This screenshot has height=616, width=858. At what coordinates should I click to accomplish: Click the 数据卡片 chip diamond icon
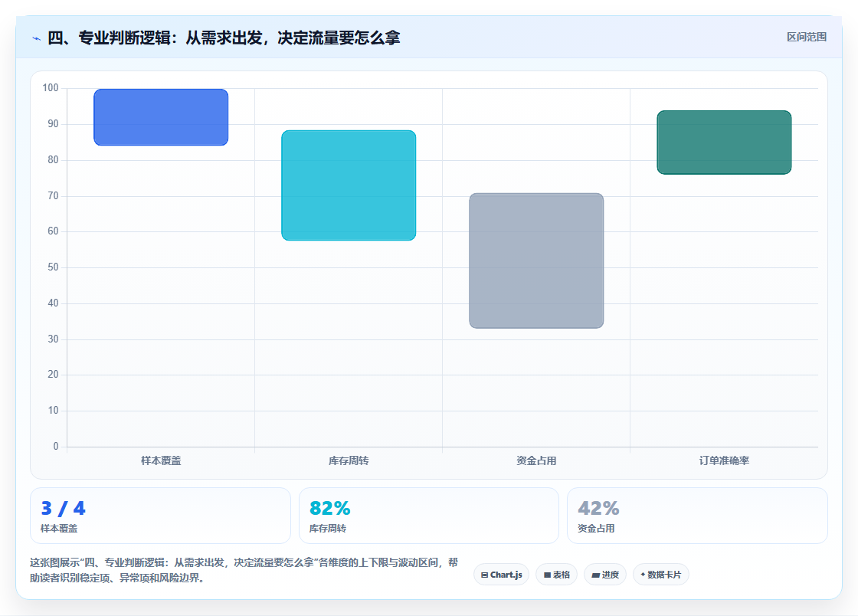pyautogui.click(x=643, y=575)
